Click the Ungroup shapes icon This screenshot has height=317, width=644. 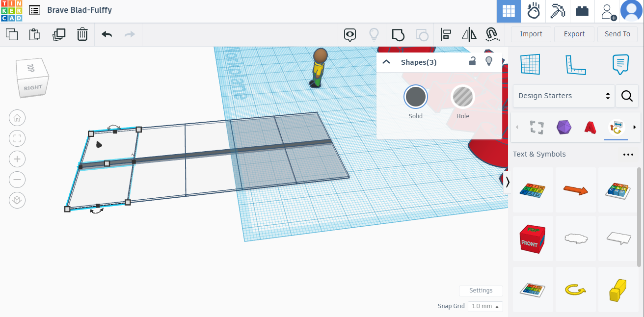pyautogui.click(x=422, y=34)
